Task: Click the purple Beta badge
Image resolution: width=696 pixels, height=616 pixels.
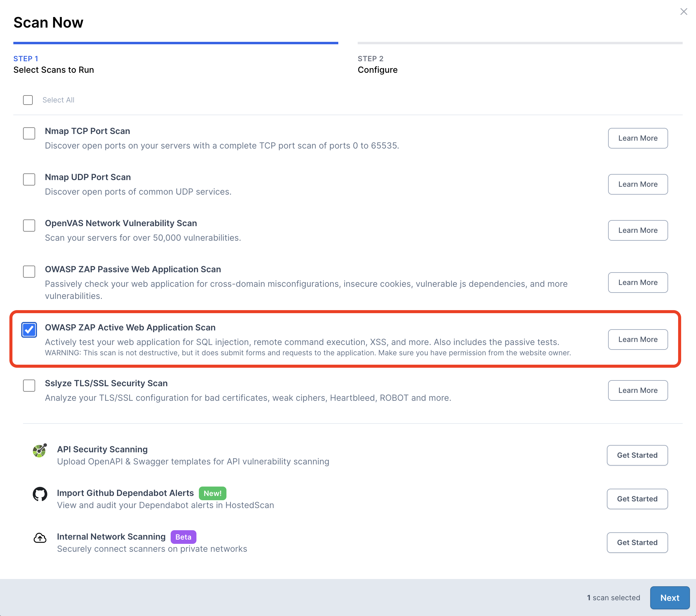Action: (183, 537)
